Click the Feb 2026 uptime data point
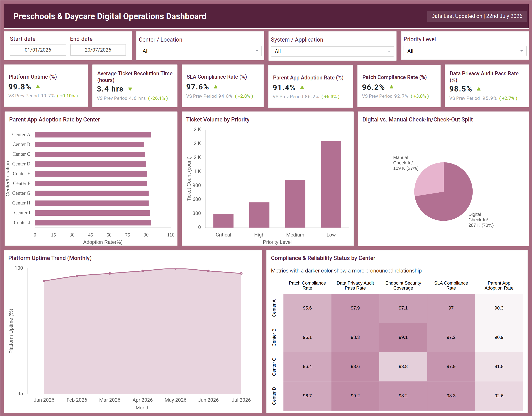The height and width of the screenshot is (416, 532). 77,276
